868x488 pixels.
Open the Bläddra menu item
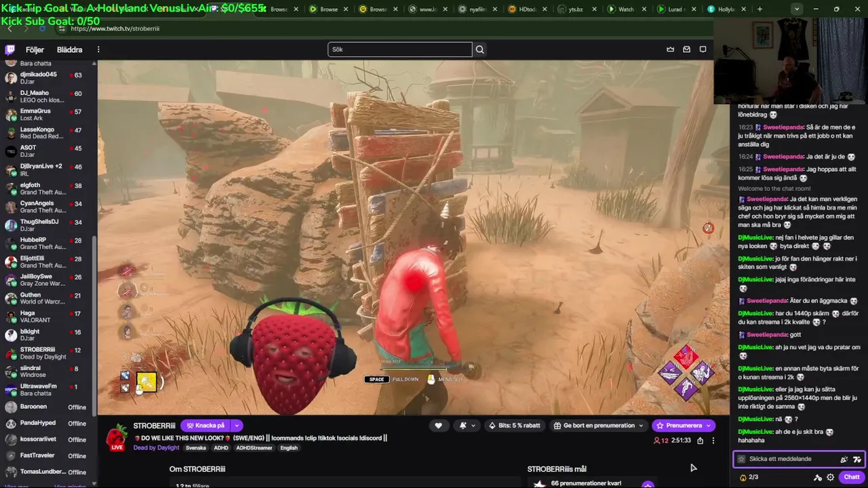(x=69, y=49)
